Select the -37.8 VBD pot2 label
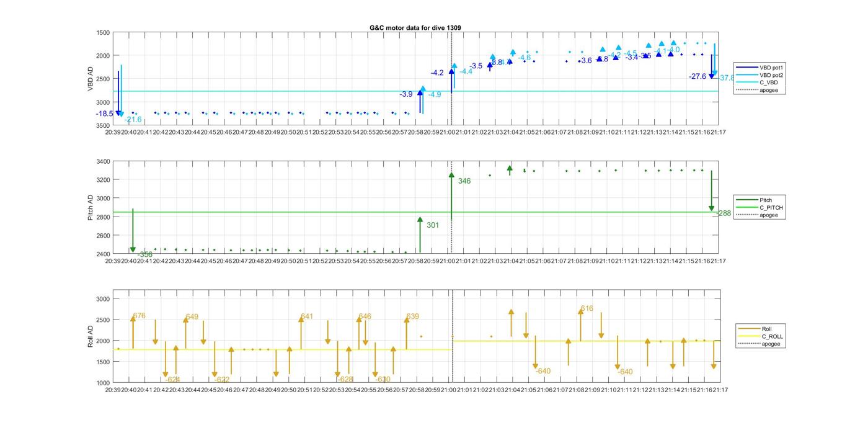Image resolution: width=868 pixels, height=430 pixels. 726,78
